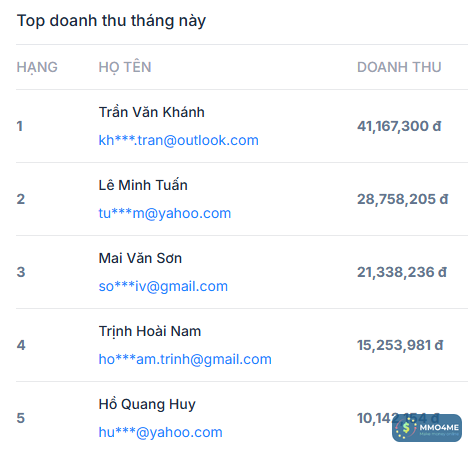Select the name Mai Văn Sơn
470x451 pixels.
(x=140, y=258)
